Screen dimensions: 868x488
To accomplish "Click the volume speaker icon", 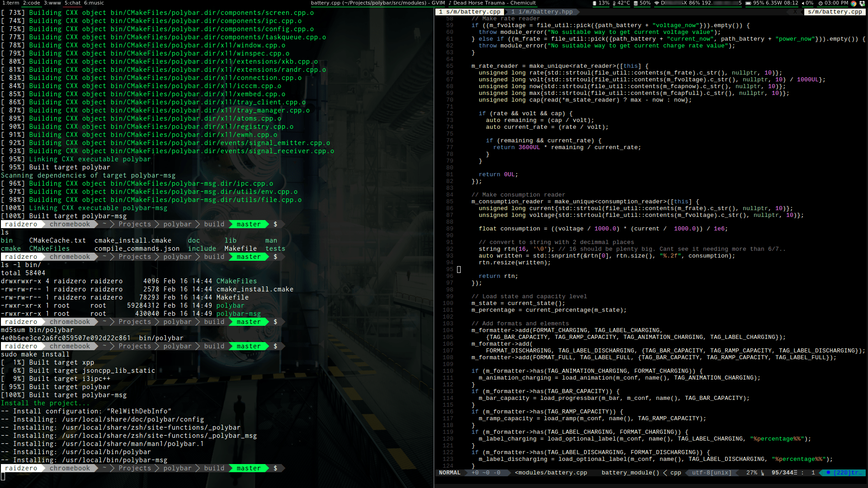I will [803, 3].
